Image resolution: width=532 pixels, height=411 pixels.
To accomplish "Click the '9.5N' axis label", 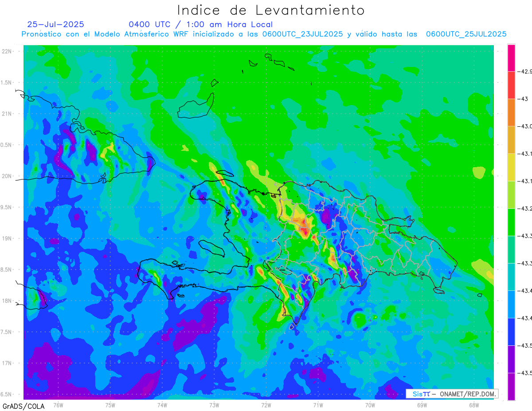I will coord(7,207).
